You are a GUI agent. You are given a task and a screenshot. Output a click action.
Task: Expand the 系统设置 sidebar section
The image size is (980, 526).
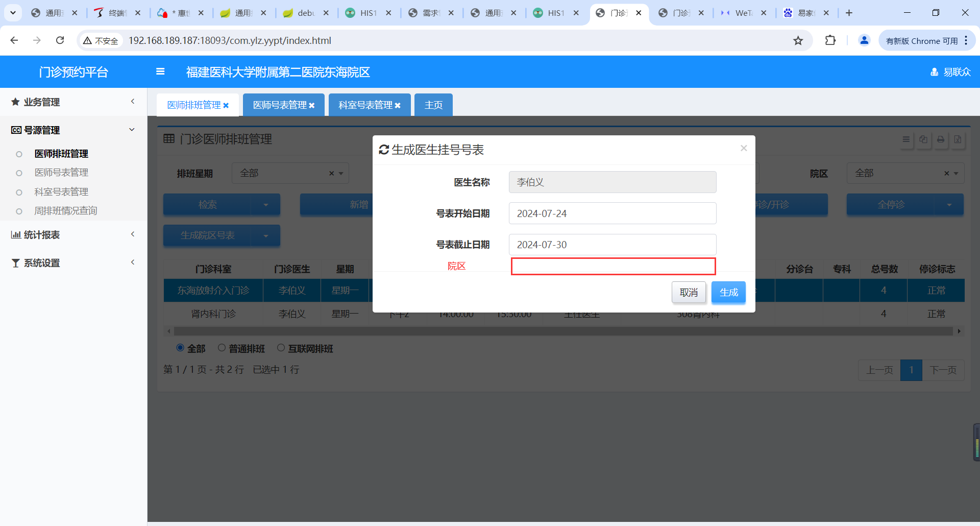(x=73, y=262)
